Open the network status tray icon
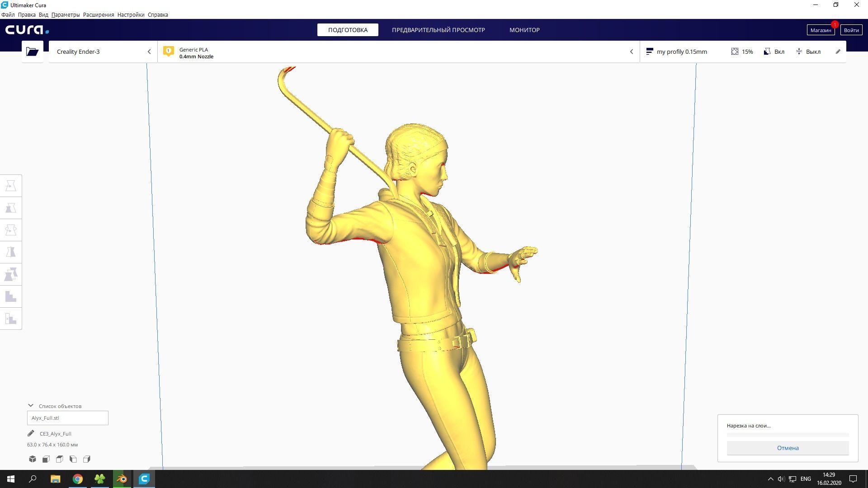 coord(793,479)
